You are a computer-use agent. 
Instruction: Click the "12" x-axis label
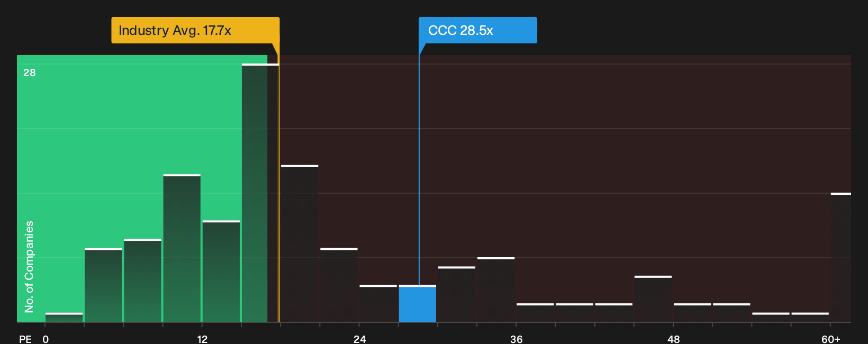click(202, 339)
